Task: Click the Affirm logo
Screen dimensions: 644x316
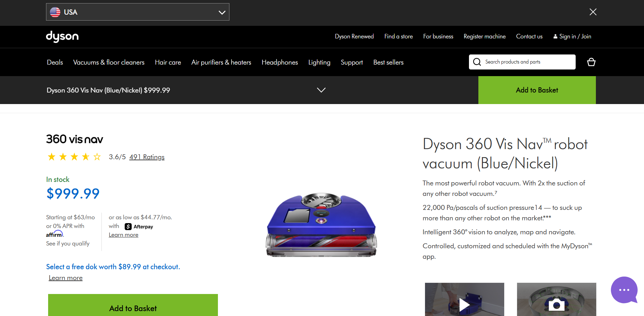Action: pyautogui.click(x=55, y=234)
